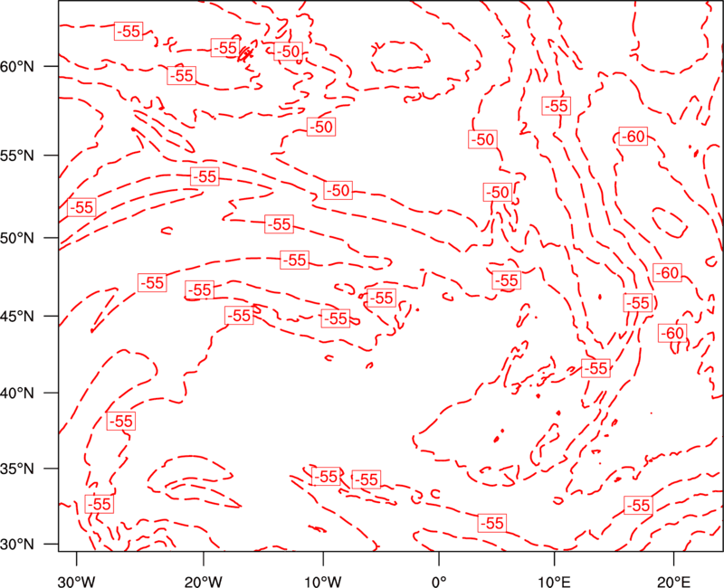Select the 10°W longitude axis label

pyautogui.click(x=323, y=581)
